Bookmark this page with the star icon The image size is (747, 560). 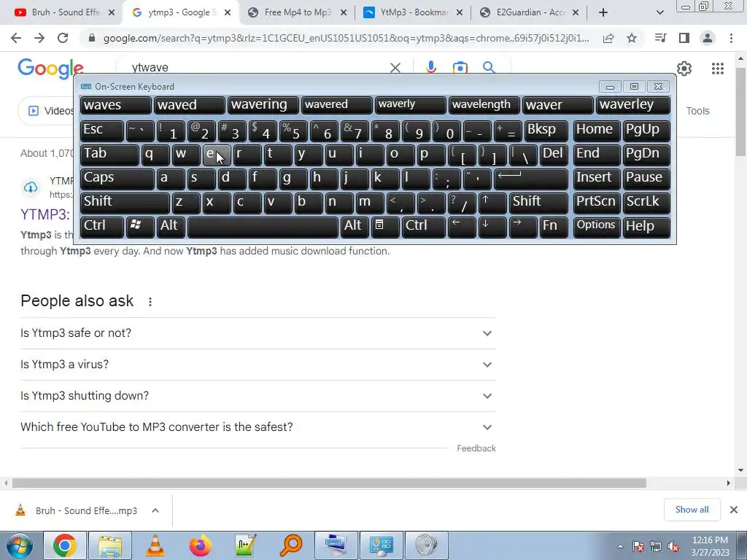pyautogui.click(x=632, y=38)
